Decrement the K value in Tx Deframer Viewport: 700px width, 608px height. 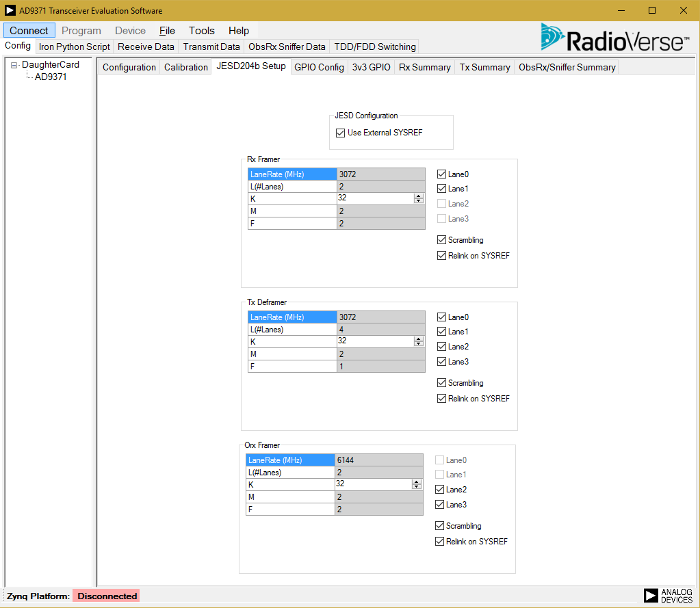point(418,344)
